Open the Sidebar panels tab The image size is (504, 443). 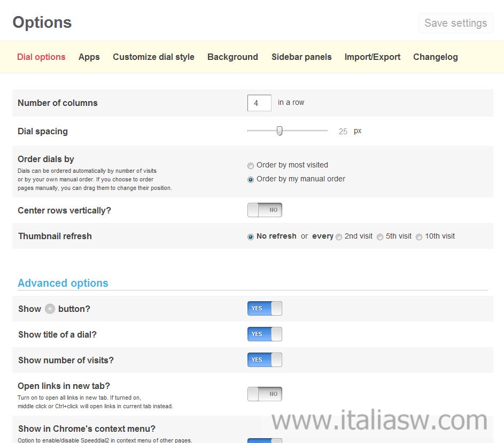(301, 57)
